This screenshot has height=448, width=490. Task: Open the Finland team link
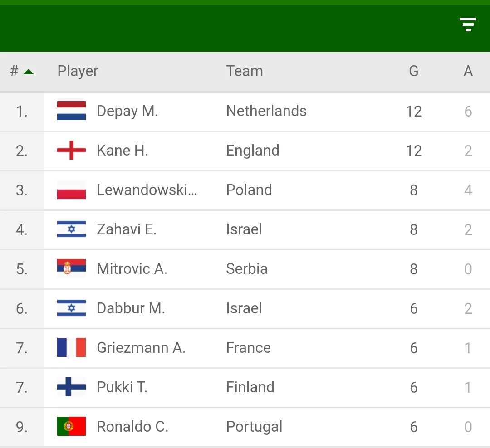point(250,387)
